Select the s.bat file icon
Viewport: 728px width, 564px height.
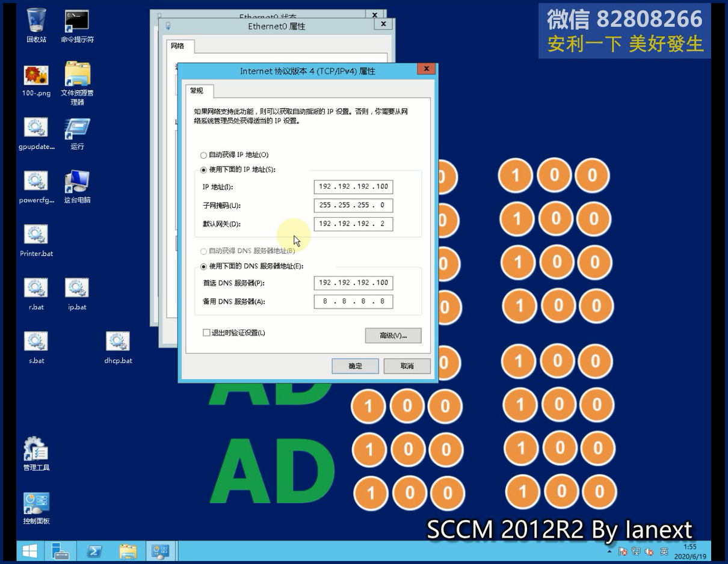36,348
